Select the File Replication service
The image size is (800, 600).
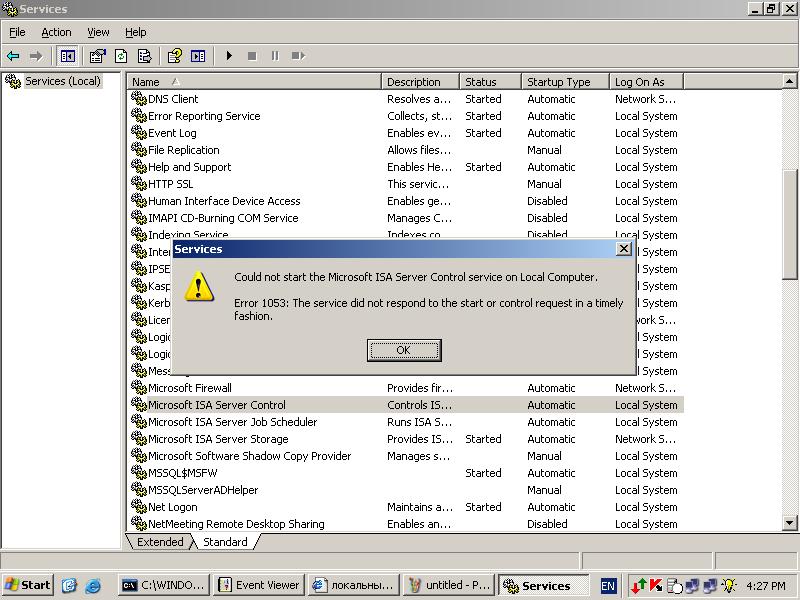click(x=184, y=150)
